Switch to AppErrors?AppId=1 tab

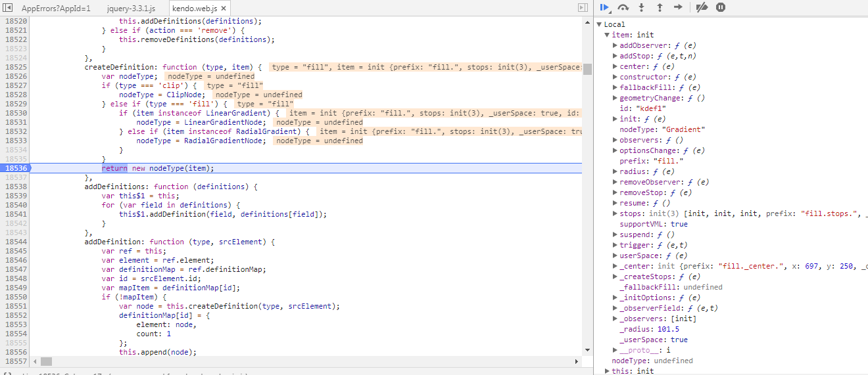(x=56, y=9)
